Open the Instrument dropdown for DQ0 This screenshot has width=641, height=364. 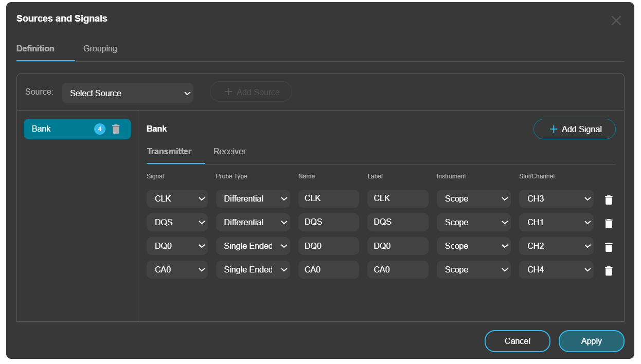pyautogui.click(x=473, y=246)
